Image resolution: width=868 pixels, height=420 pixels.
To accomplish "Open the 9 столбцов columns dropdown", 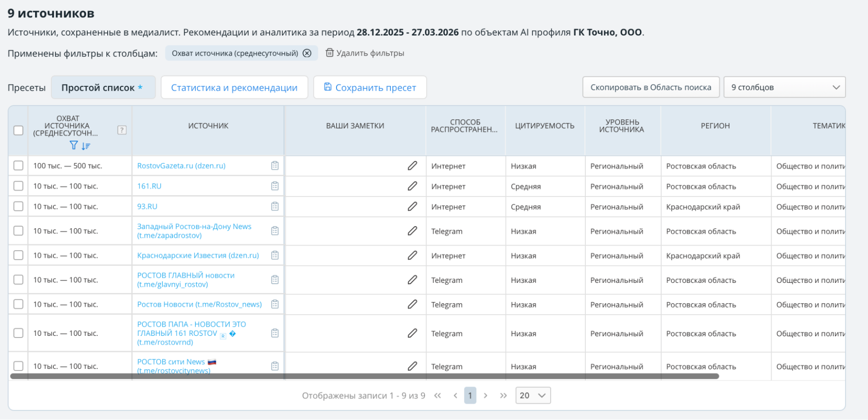I will coord(784,87).
